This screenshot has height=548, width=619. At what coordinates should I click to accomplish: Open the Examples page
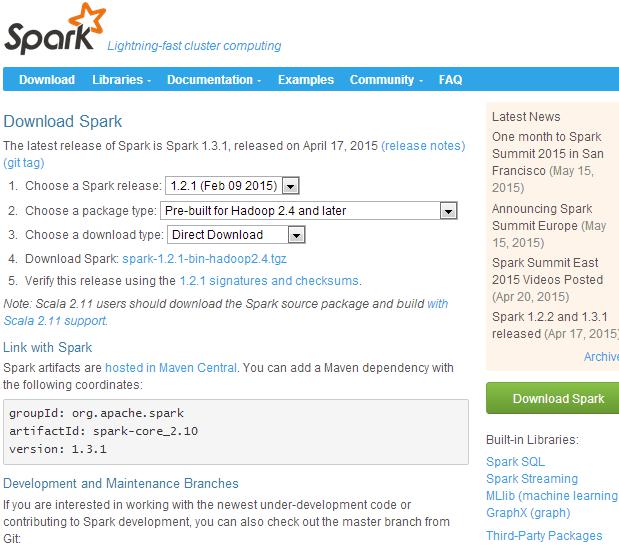[x=306, y=79]
